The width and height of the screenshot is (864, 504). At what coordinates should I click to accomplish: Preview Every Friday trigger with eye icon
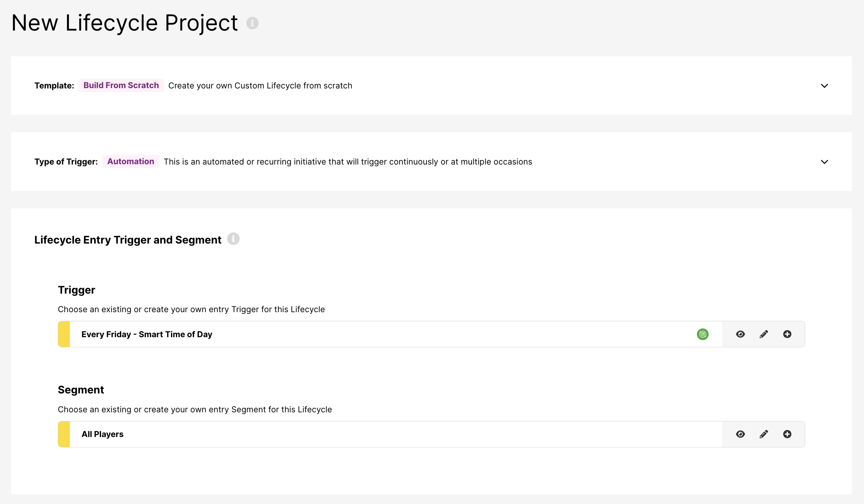pyautogui.click(x=740, y=334)
